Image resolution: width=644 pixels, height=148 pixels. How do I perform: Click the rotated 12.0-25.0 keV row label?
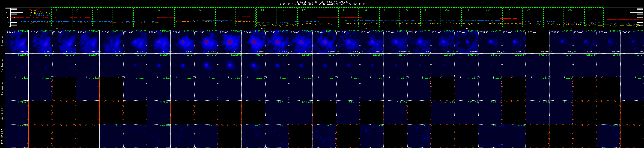pos(2,89)
